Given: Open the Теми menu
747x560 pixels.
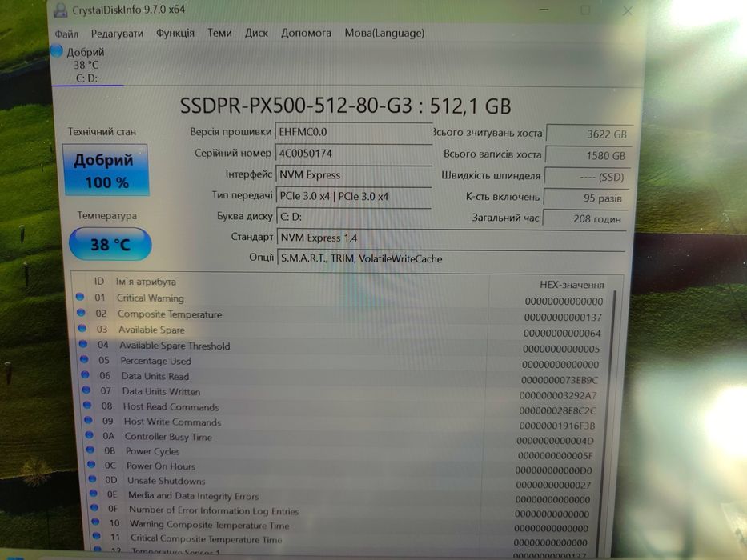Looking at the screenshot, I should [219, 33].
